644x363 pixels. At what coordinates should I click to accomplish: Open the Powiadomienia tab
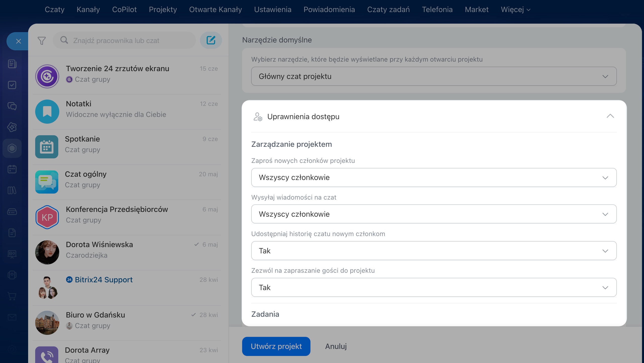tap(329, 10)
